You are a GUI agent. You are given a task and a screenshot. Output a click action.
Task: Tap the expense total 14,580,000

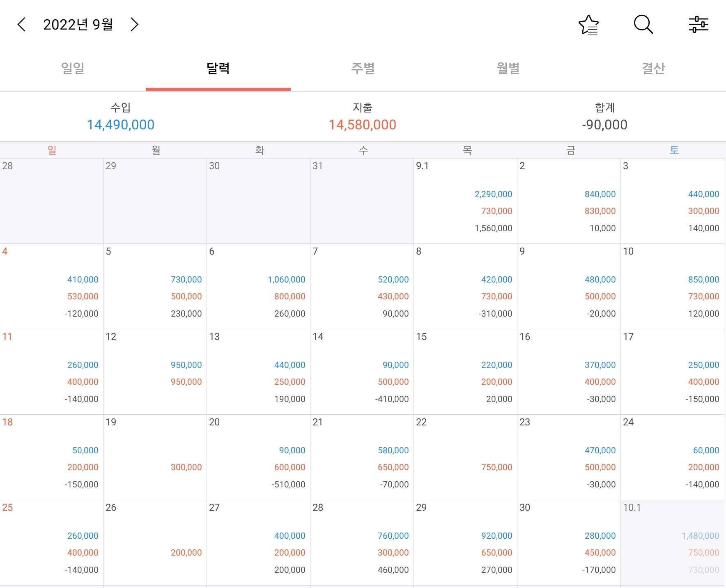point(363,125)
